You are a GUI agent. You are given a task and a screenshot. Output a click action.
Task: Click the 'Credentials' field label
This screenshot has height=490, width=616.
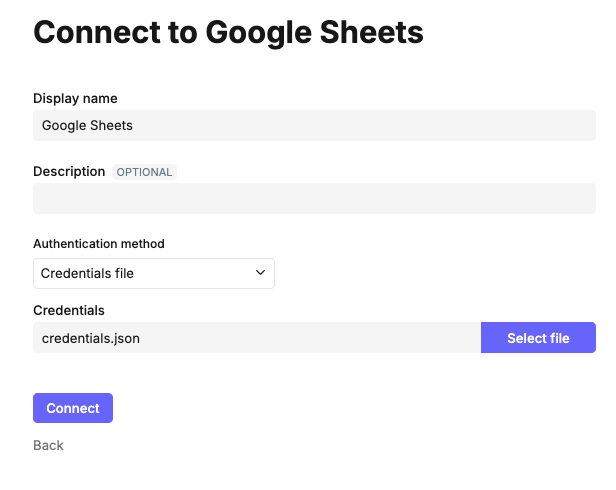click(x=69, y=310)
